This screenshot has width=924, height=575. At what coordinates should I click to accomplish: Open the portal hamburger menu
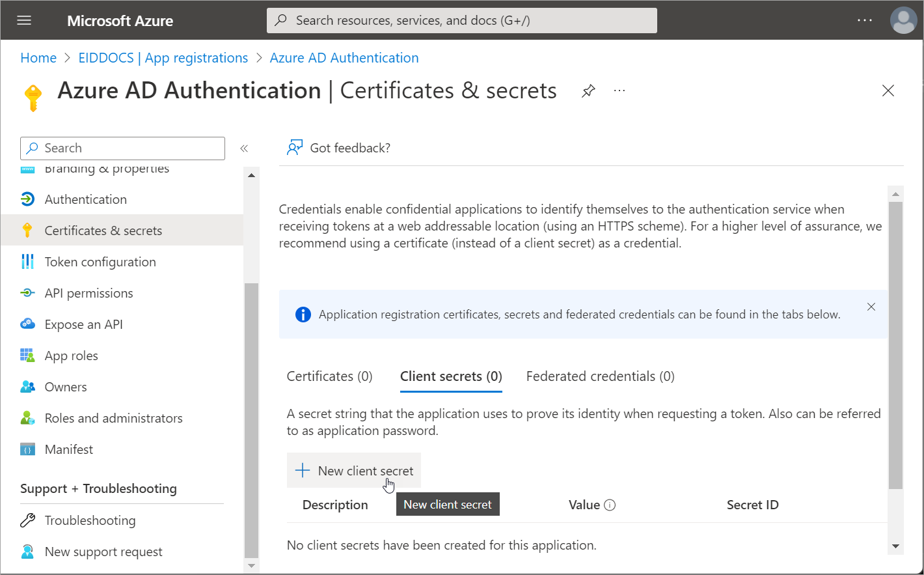24,20
